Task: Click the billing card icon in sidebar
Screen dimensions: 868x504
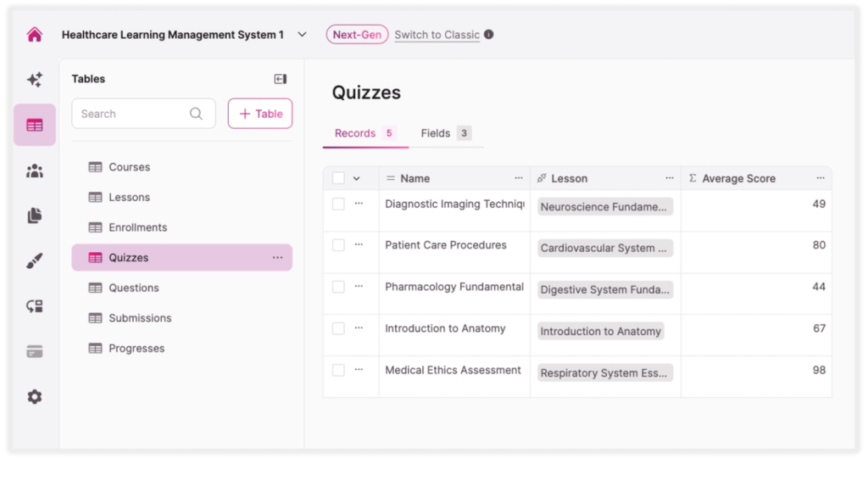Action: point(35,350)
